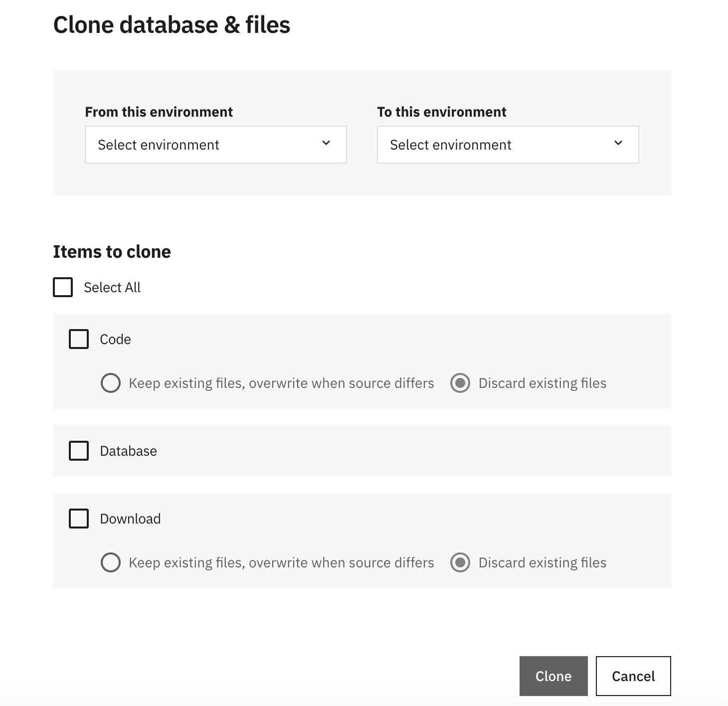Enable the Code checkbox
This screenshot has width=728, height=706.
[79, 339]
